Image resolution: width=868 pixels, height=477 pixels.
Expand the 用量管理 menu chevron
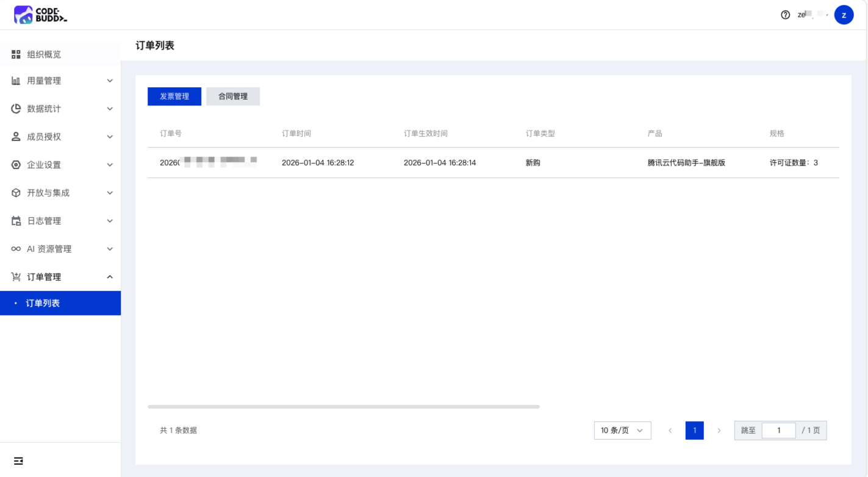110,81
